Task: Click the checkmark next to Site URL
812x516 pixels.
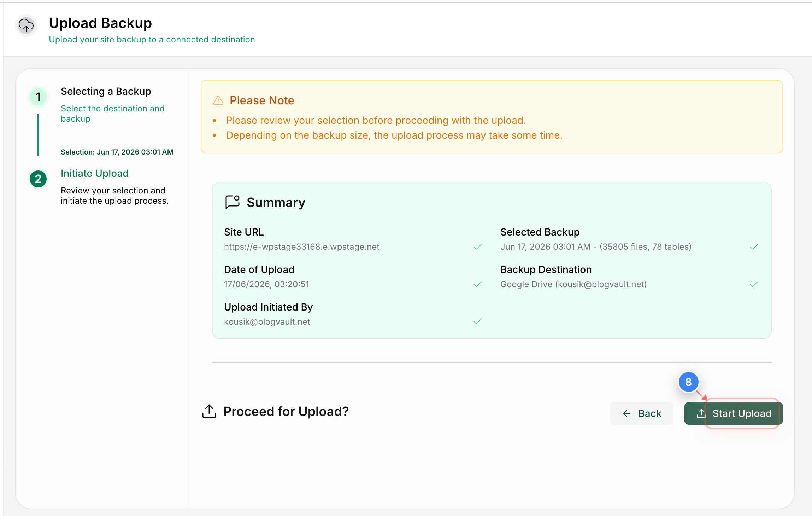Action: point(478,247)
